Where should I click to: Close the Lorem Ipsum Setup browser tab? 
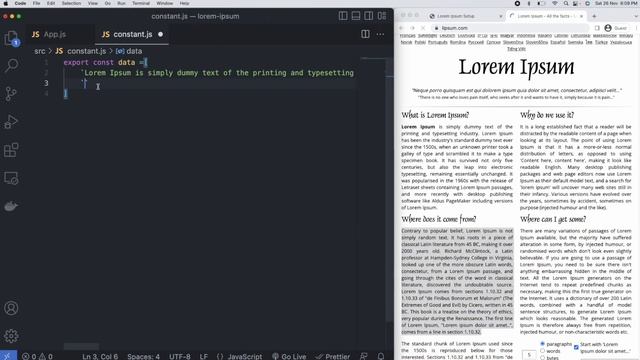click(500, 16)
